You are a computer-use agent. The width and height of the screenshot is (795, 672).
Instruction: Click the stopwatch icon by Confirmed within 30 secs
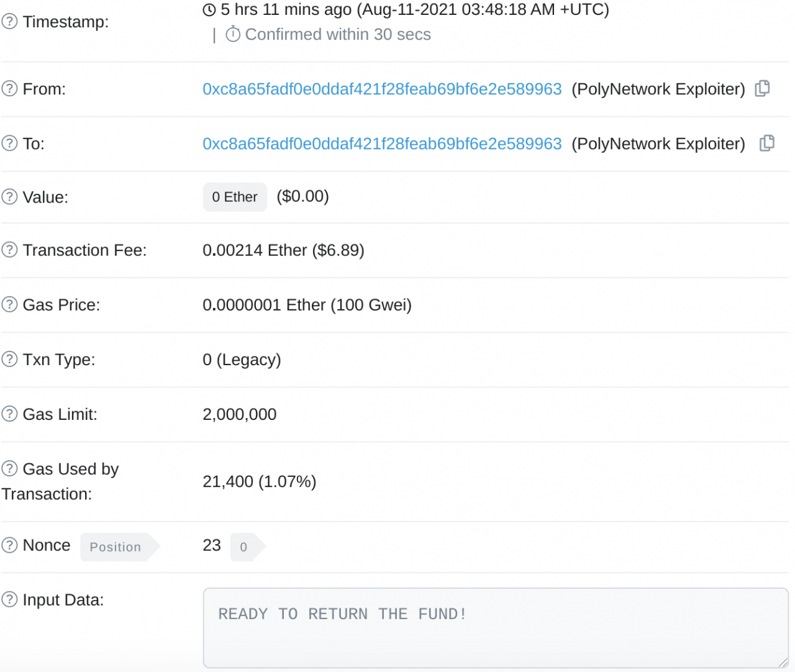click(x=233, y=34)
